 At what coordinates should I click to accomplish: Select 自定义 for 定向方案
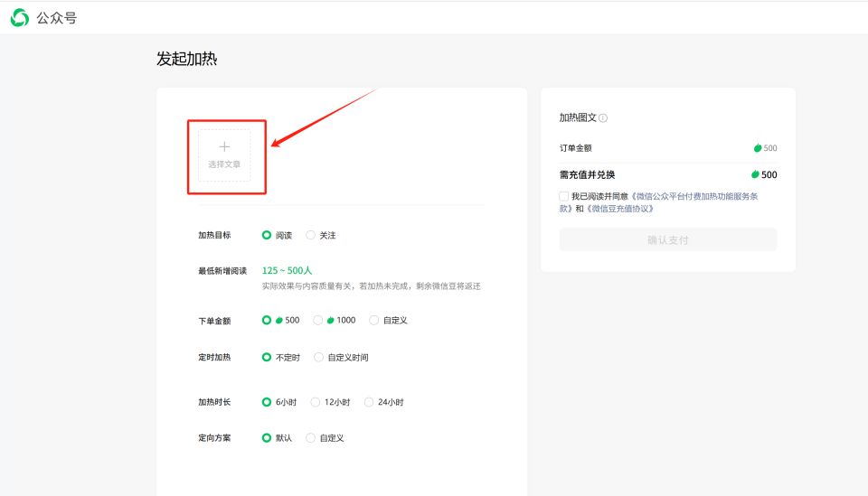pos(310,438)
